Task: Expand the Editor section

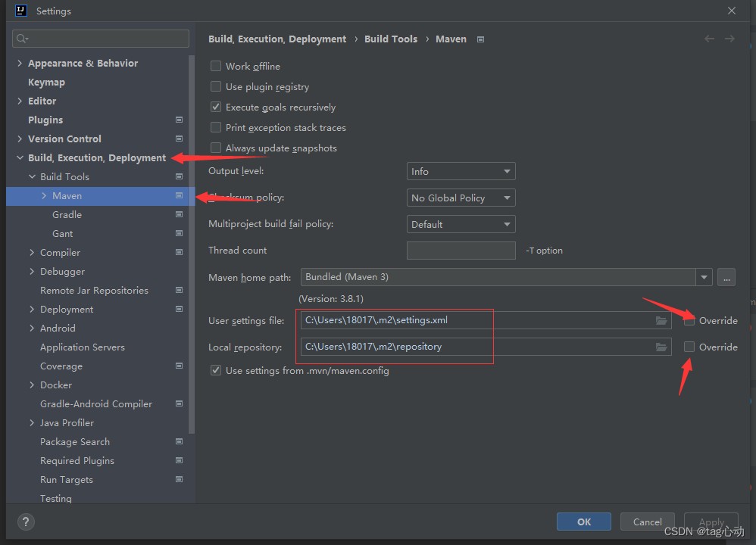Action: pos(20,101)
